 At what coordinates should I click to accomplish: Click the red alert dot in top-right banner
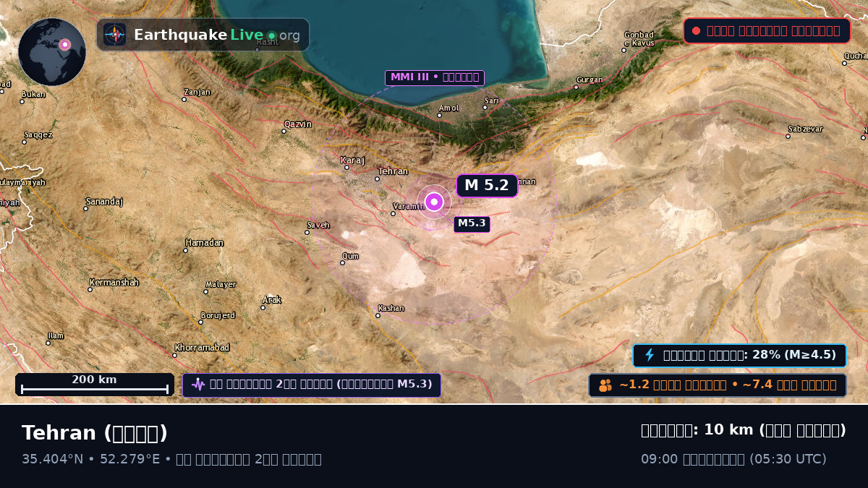(696, 31)
